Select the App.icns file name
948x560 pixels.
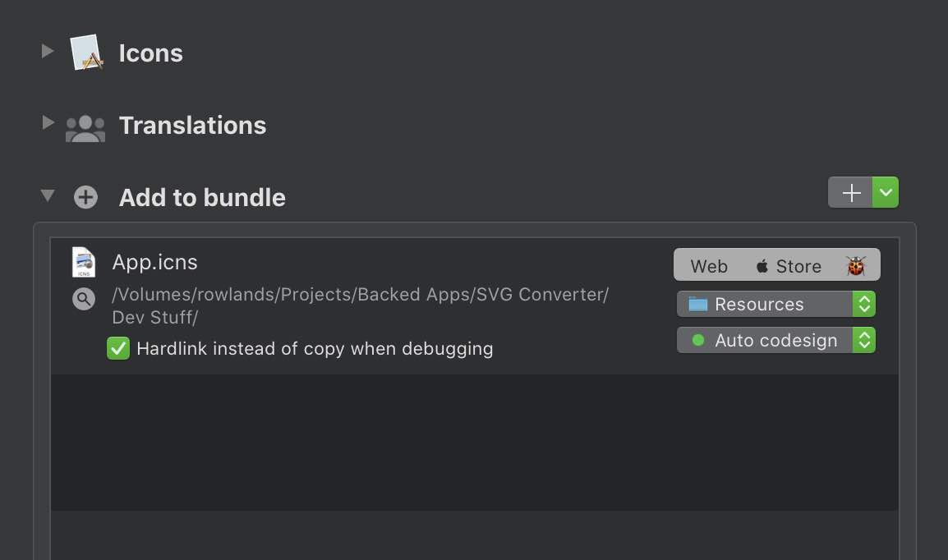coord(154,262)
